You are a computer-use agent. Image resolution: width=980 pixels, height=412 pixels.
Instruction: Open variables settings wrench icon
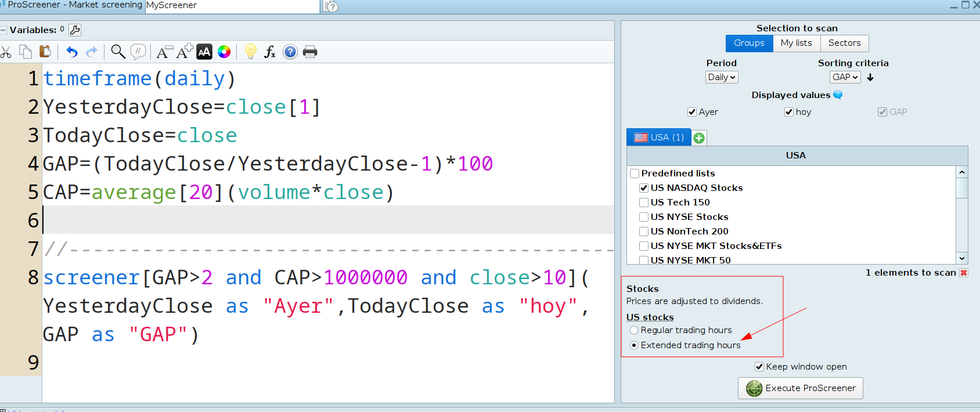coord(75,30)
